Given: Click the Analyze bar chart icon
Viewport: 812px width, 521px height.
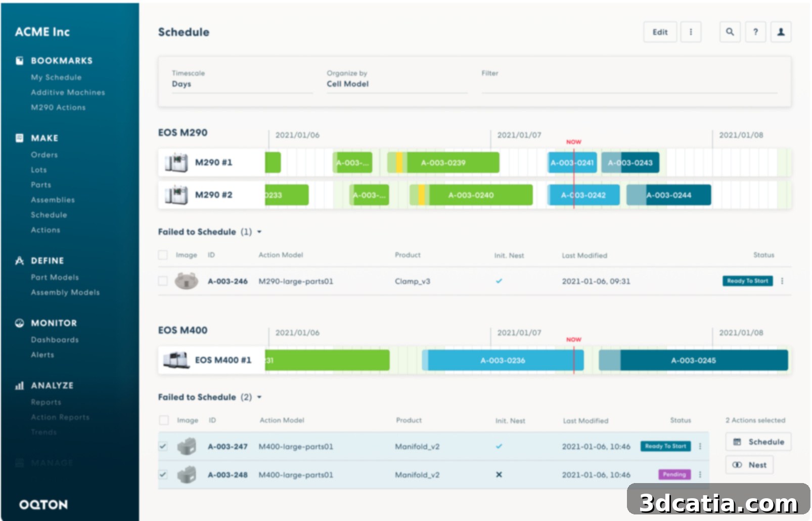Looking at the screenshot, I should (x=19, y=385).
